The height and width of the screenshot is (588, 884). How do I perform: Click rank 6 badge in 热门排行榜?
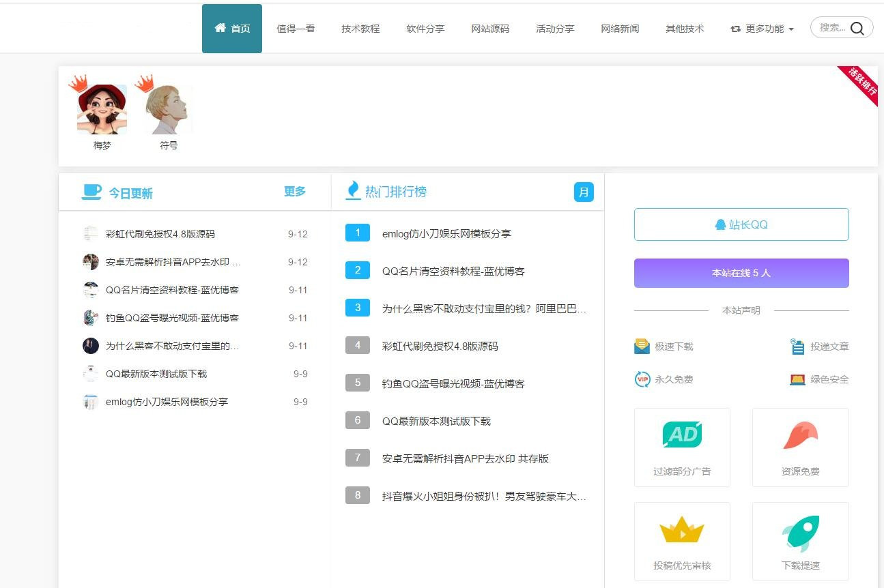tap(358, 420)
